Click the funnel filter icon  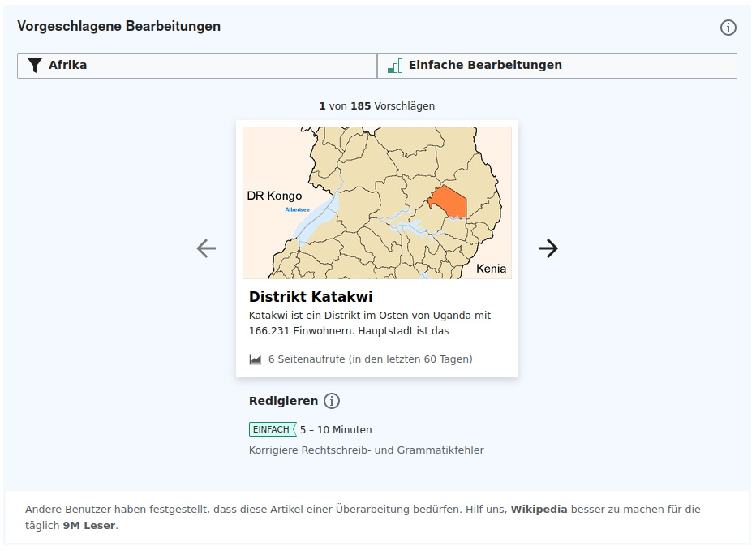point(35,66)
